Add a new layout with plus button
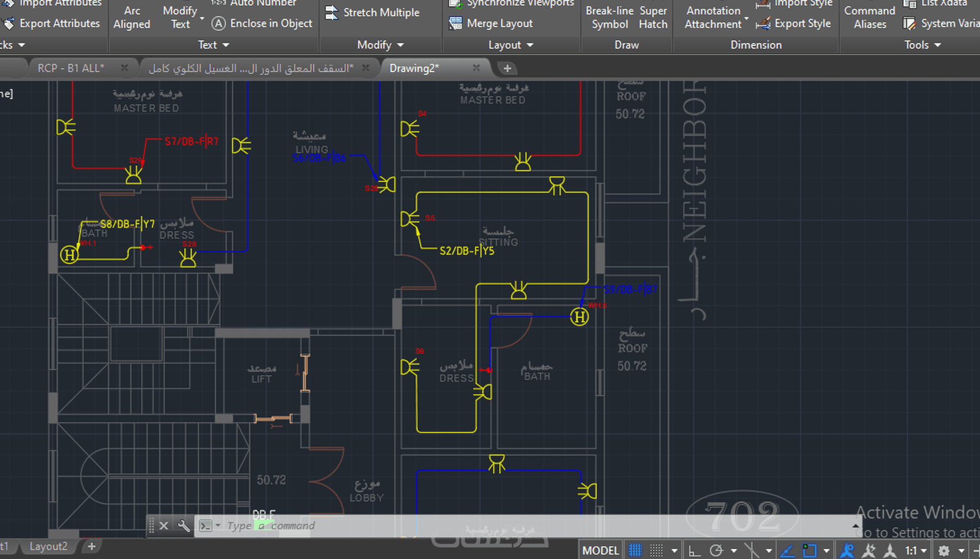 pyautogui.click(x=91, y=546)
